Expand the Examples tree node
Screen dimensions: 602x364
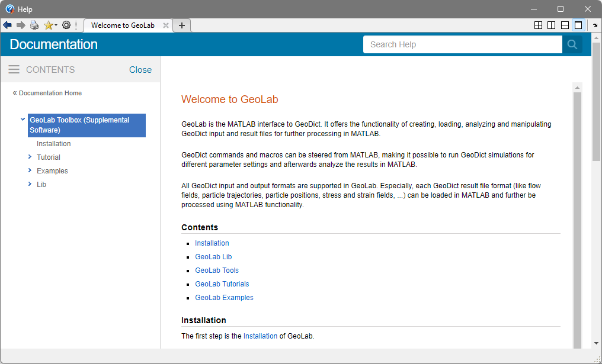click(x=30, y=170)
